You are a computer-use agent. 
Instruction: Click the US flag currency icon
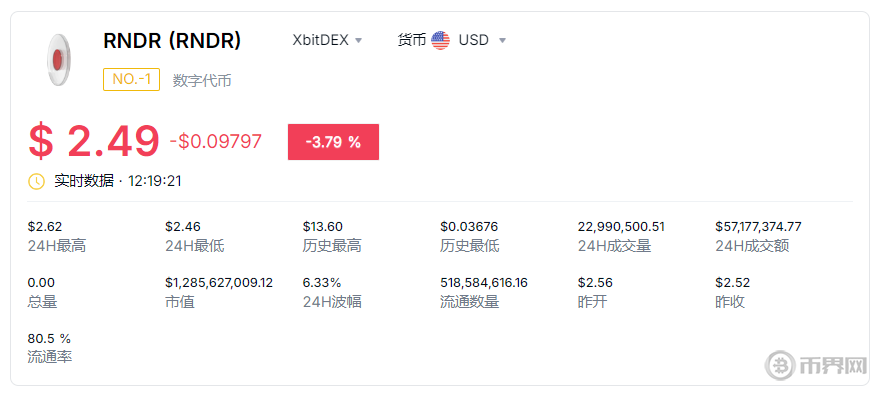(x=441, y=40)
